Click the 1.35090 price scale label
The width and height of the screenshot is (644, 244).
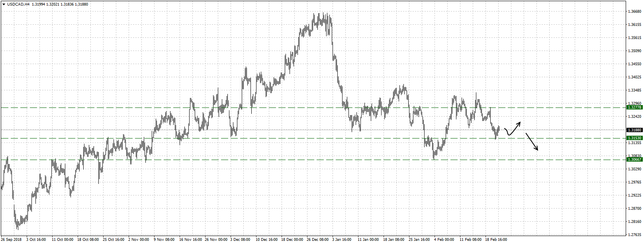pos(634,51)
